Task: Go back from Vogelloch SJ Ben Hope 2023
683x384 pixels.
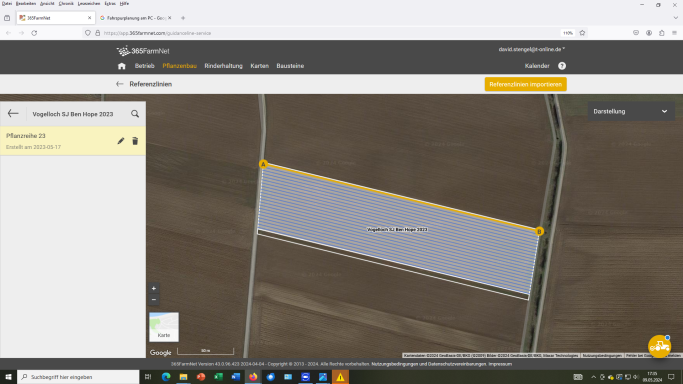Action: [13, 114]
